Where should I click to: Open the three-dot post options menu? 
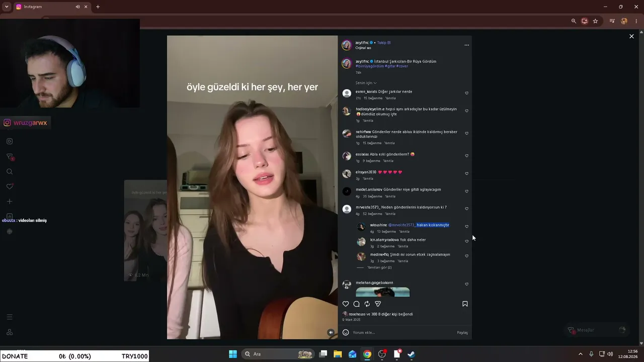pyautogui.click(x=466, y=45)
